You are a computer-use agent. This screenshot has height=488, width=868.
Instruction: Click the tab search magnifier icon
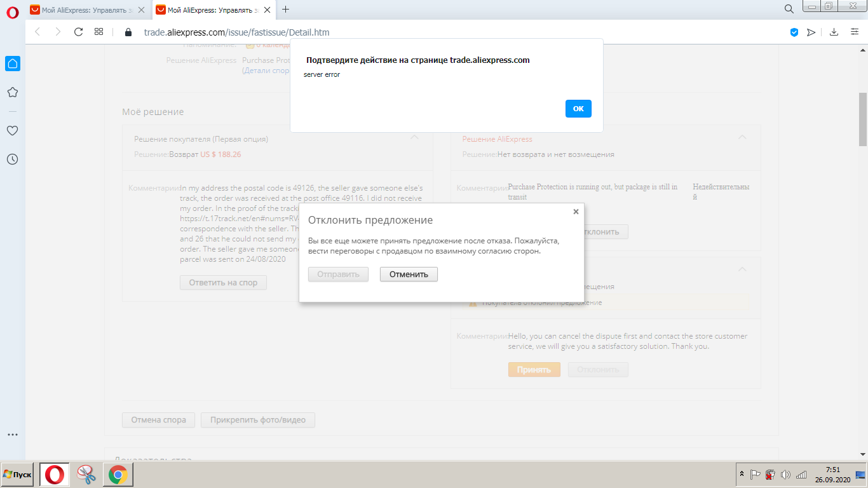(789, 9)
